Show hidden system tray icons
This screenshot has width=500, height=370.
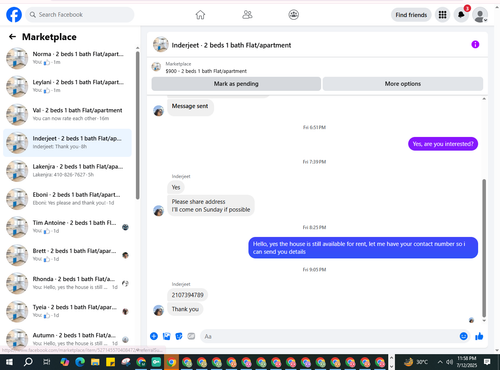point(440,362)
